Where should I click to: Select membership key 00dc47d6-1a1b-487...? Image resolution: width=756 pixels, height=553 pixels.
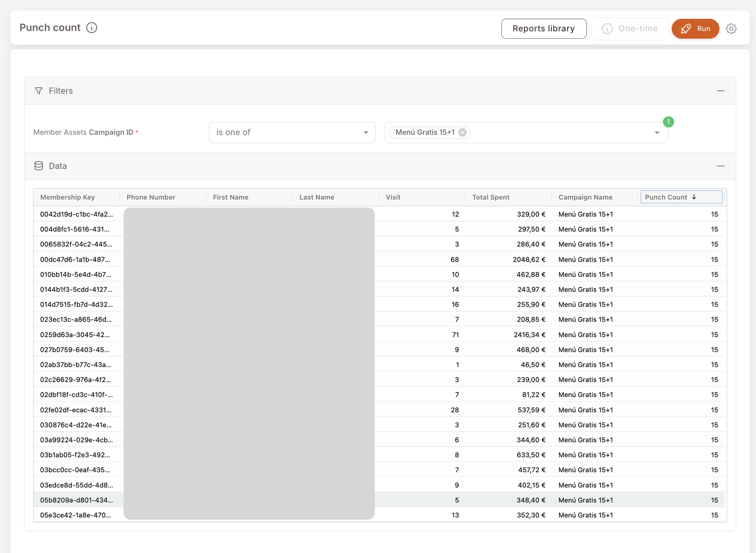[x=75, y=260]
